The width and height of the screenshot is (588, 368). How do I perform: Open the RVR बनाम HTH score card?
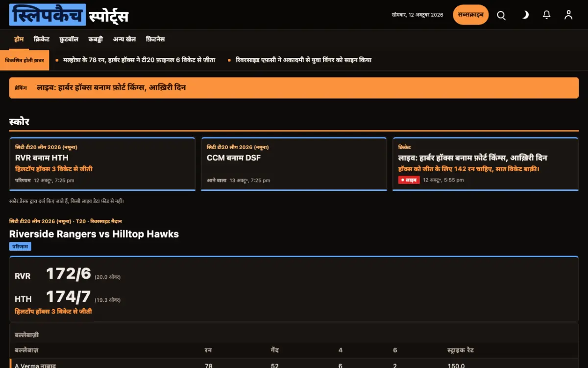[x=102, y=164]
